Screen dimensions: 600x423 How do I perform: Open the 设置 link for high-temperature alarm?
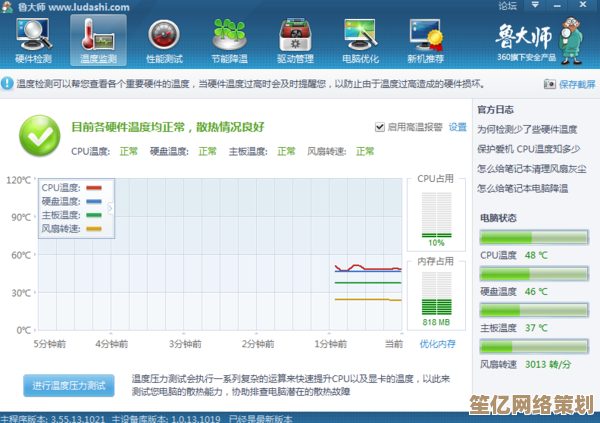click(x=458, y=127)
